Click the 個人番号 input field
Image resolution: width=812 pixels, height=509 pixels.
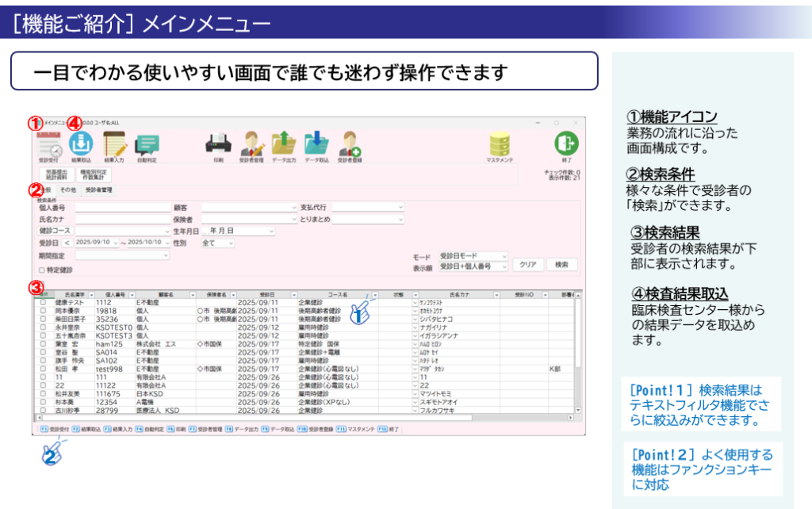click(x=123, y=208)
